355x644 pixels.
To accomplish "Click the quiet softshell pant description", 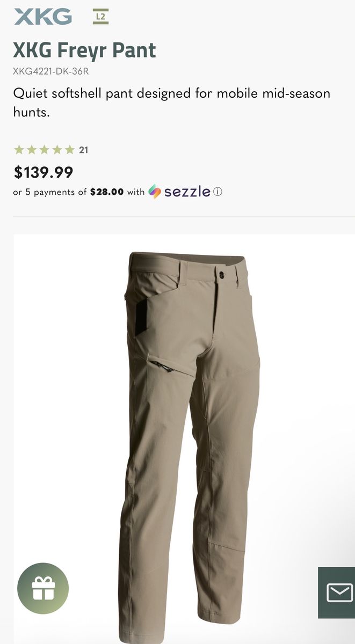I will 172,103.
